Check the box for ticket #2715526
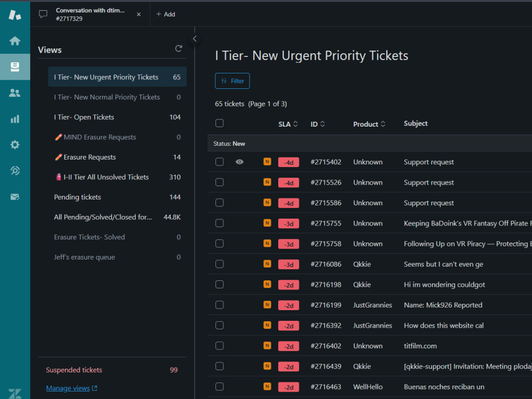Screen dimensions: 532x399 [x=220, y=182]
